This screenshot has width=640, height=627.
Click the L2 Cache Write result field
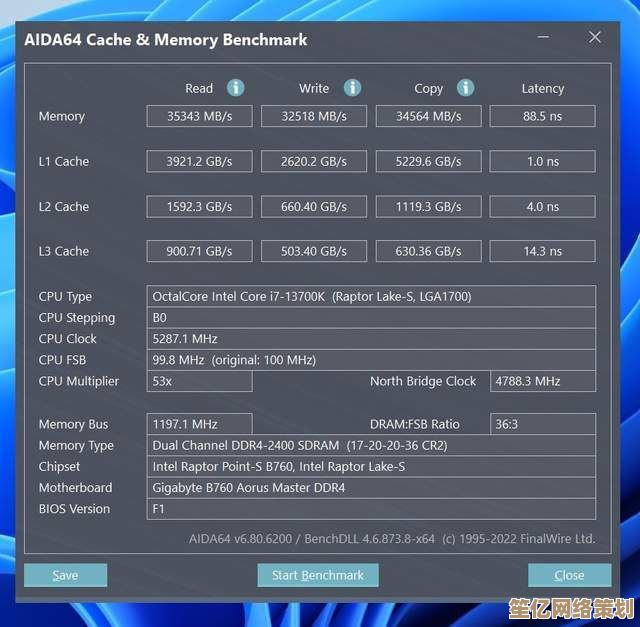[314, 207]
